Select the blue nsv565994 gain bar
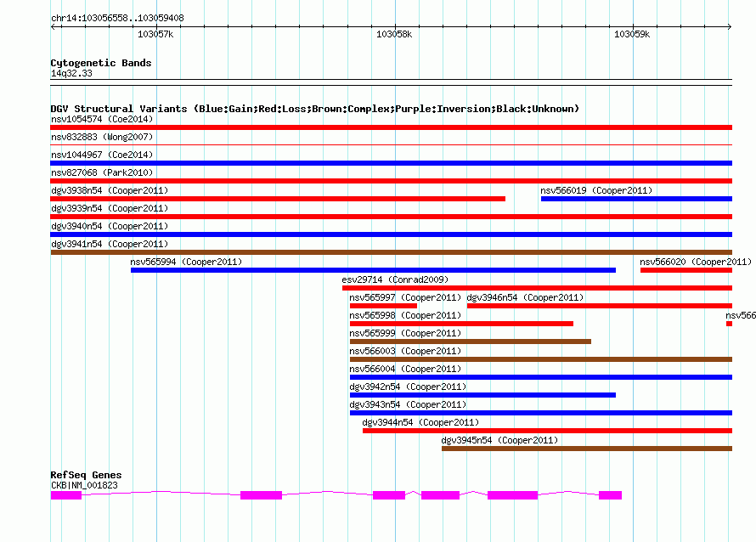The width and height of the screenshot is (756, 542). [373, 270]
